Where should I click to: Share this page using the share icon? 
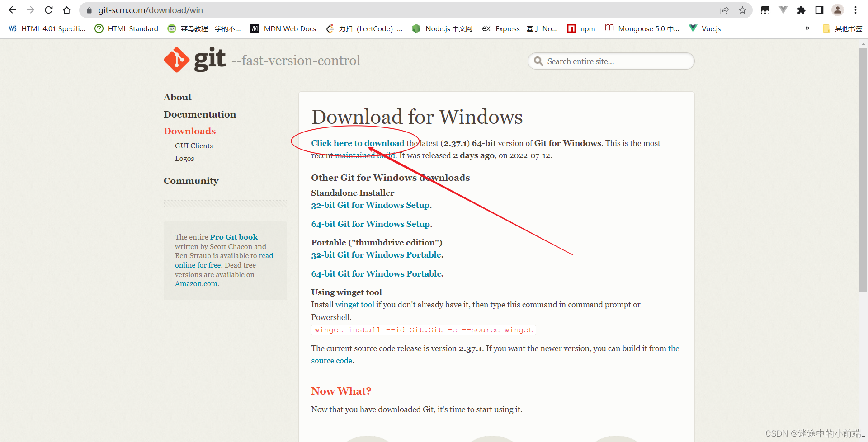(724, 10)
